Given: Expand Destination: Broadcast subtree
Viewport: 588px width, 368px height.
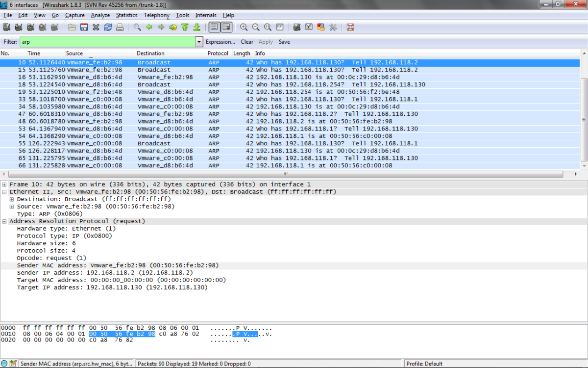Looking at the screenshot, I should tap(12, 199).
